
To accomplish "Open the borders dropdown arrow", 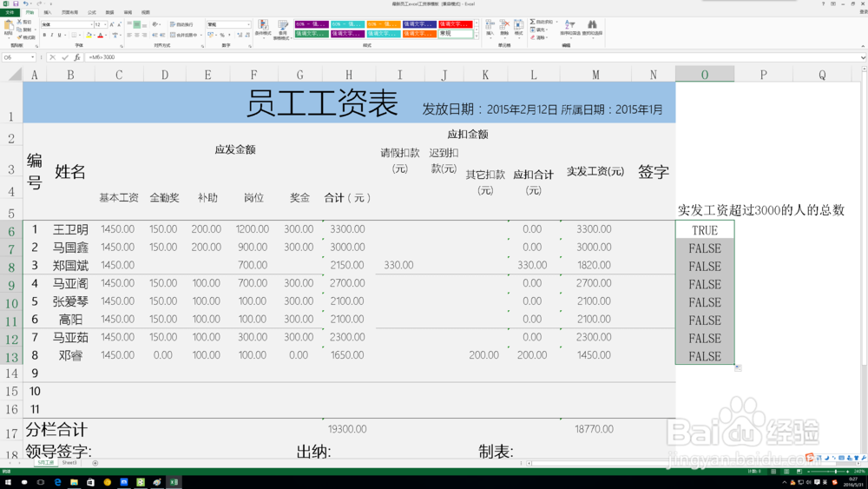I will (79, 35).
